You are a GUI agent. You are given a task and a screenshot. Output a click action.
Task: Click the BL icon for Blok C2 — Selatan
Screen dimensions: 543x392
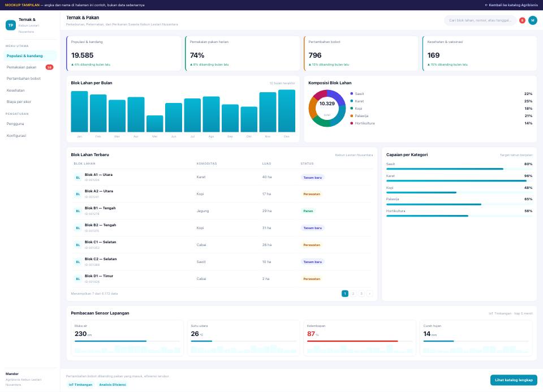coord(78,262)
